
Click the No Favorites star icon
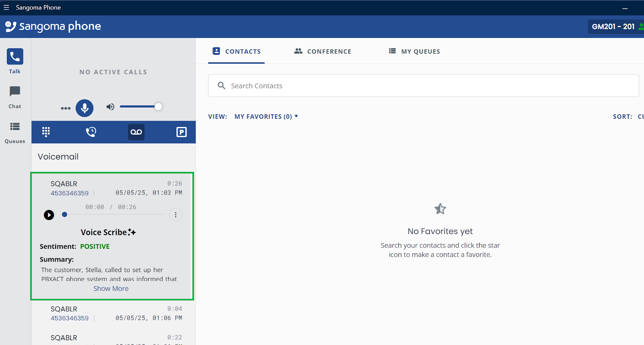pyautogui.click(x=440, y=209)
